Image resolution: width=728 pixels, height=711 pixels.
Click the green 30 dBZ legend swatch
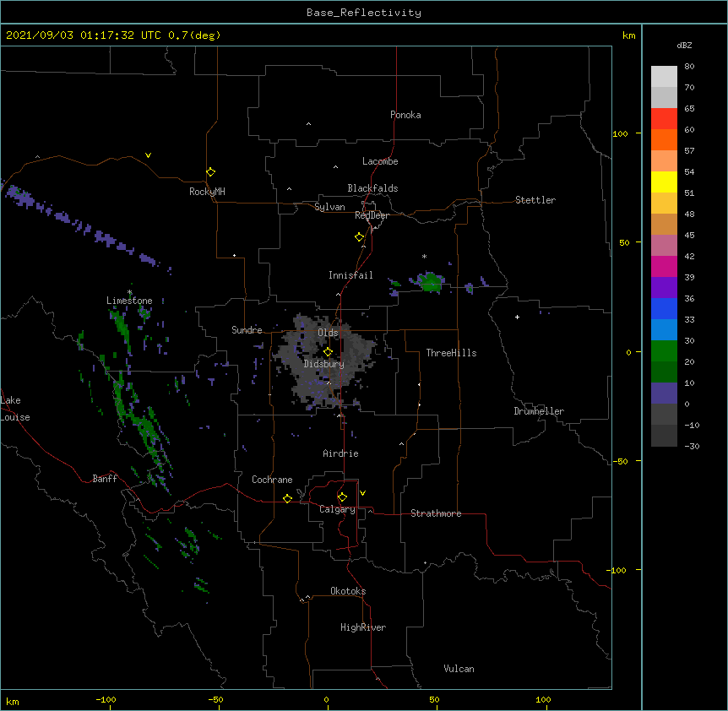click(664, 351)
